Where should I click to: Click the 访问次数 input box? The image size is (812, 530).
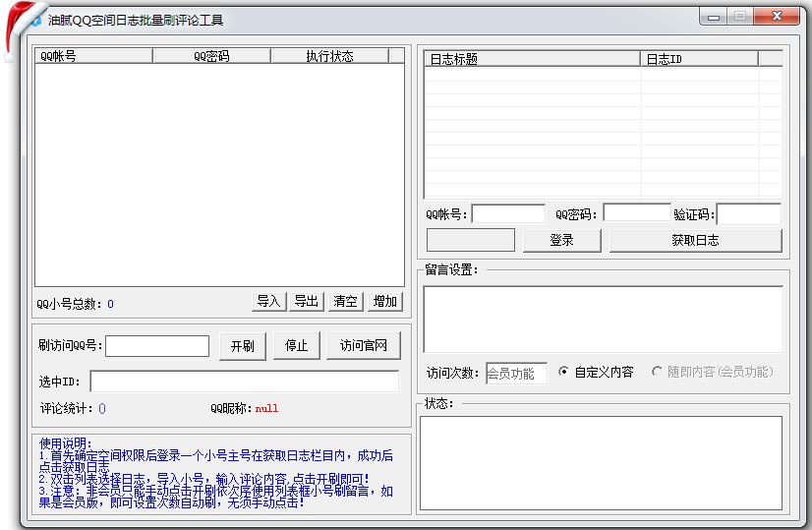(516, 373)
